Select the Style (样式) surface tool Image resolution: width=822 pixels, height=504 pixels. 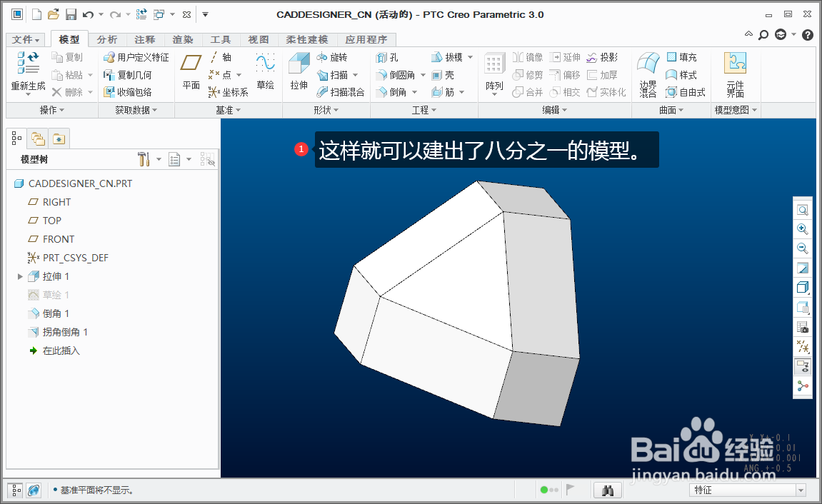click(x=681, y=75)
